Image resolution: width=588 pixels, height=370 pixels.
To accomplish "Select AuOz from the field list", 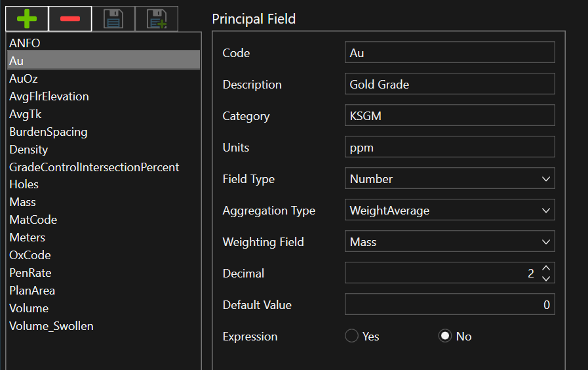I will tap(24, 79).
